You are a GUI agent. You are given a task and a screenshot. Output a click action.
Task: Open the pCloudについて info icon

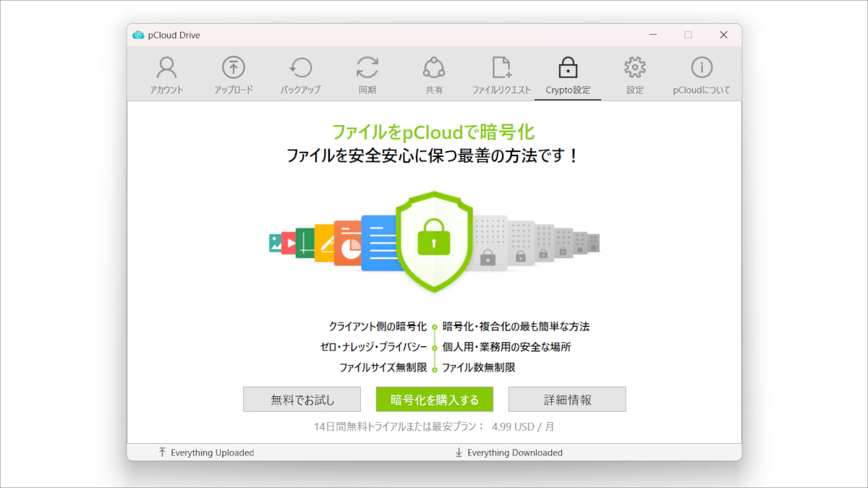702,68
